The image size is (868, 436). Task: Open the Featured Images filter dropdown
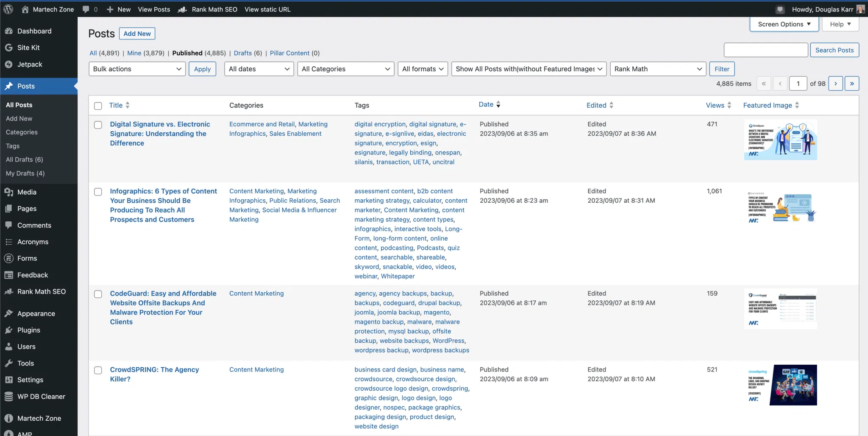pos(529,69)
